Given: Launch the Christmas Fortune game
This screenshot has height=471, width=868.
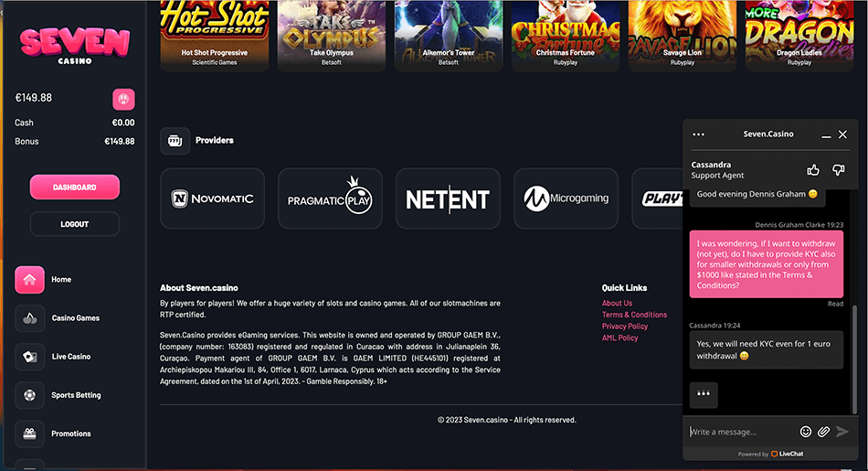Looking at the screenshot, I should click(x=566, y=36).
